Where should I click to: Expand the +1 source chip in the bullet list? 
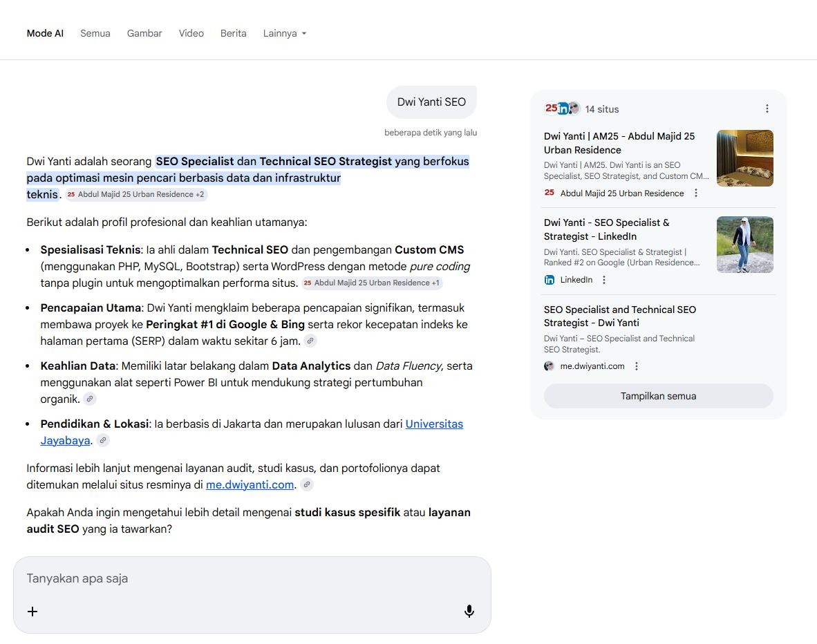point(373,283)
